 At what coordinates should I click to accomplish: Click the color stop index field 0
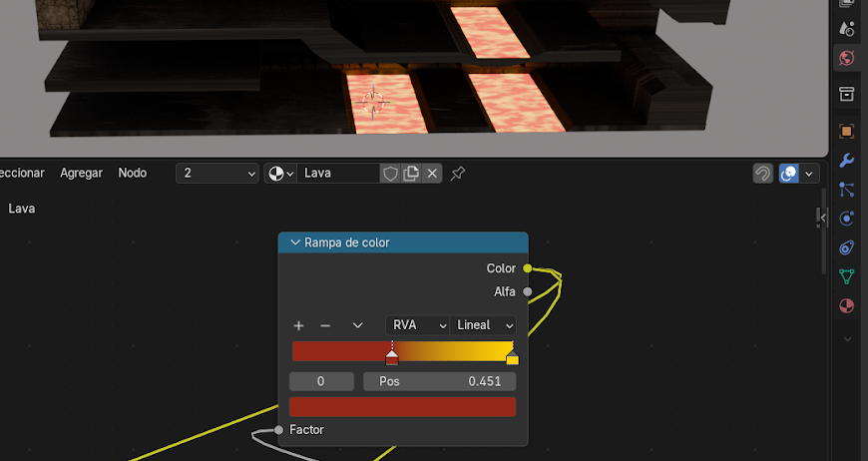coord(321,381)
